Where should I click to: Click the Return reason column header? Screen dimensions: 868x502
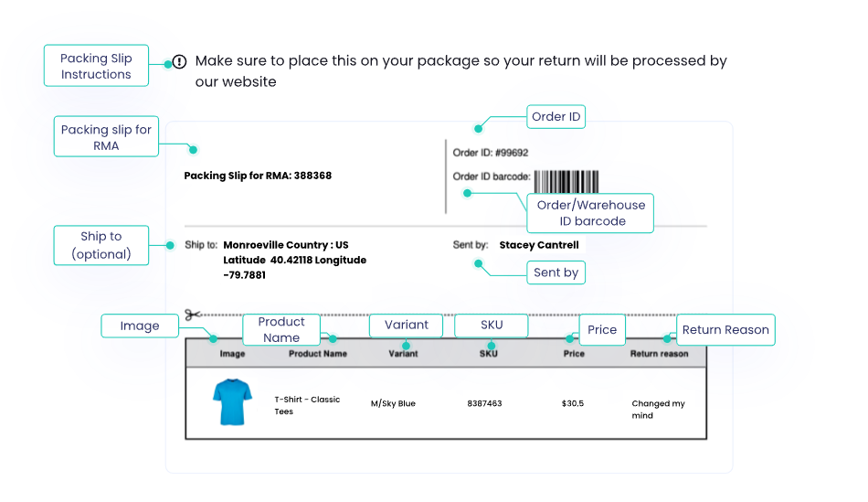coord(659,354)
